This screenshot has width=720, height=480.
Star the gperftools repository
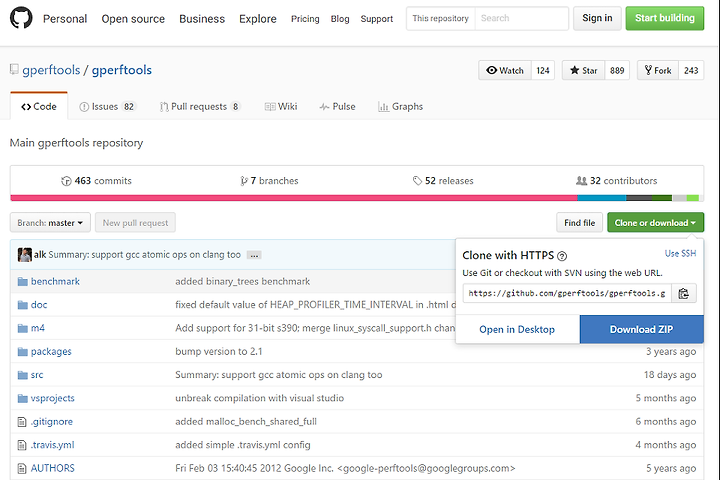(x=583, y=70)
